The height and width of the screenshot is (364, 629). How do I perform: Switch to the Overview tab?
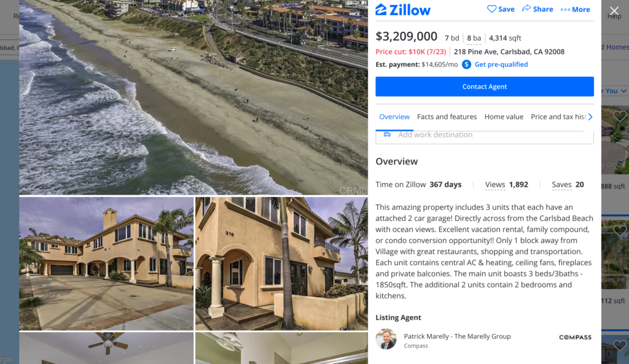coord(394,117)
